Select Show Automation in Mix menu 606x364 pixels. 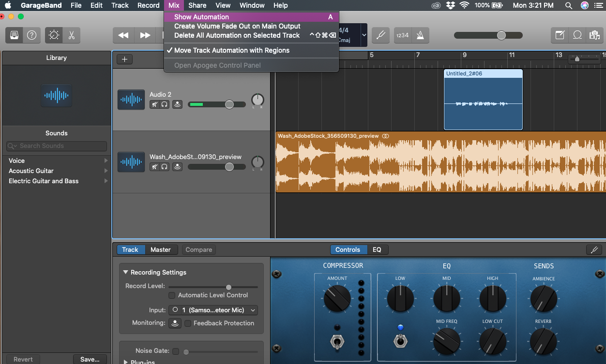click(x=251, y=17)
